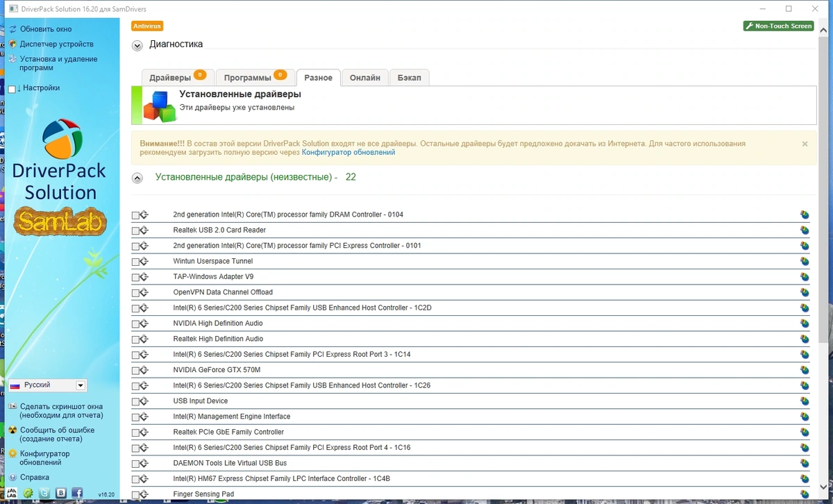Select the Разное tab
833x504 pixels.
click(319, 78)
